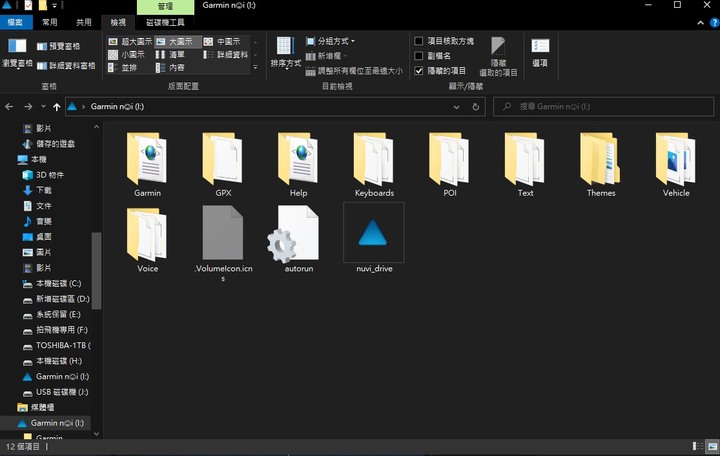Screen dimensions: 720x456
Task: Choose extra large icons (超大圖示) layout
Action: click(x=130, y=41)
